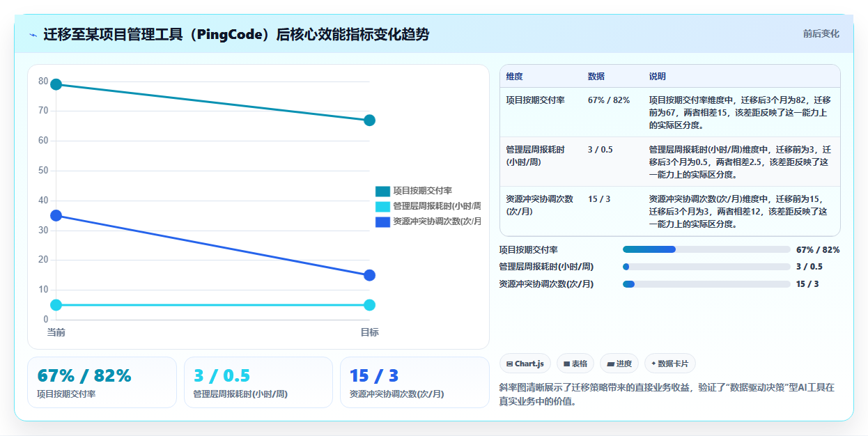Click the 资源冲突协调次数 progress bar
The width and height of the screenshot is (868, 436).
pyautogui.click(x=706, y=284)
